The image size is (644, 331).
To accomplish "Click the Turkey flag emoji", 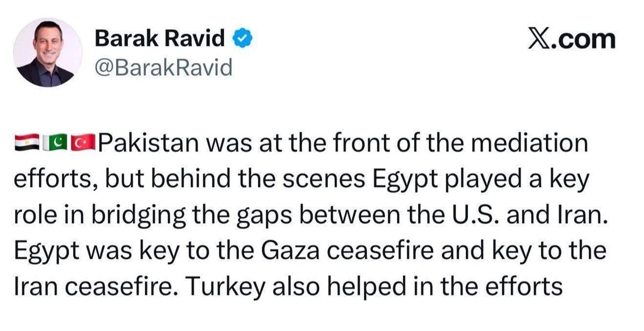I will click(83, 143).
